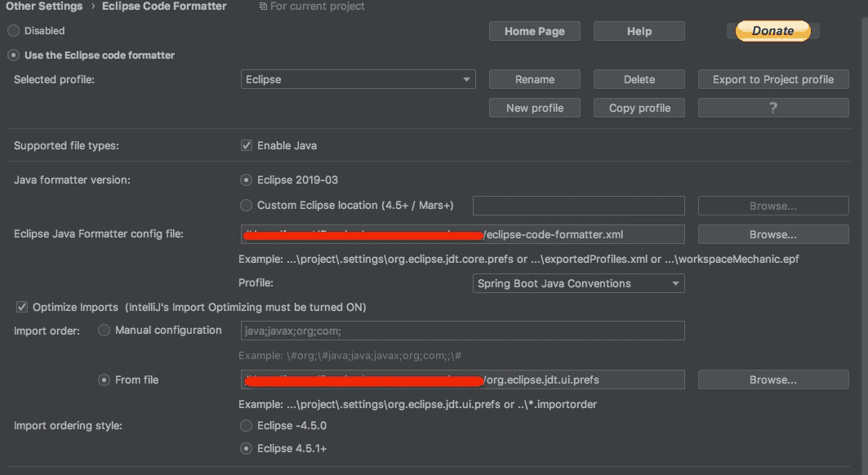Pick Eclipse -4.5.0 import ordering style

(x=247, y=425)
